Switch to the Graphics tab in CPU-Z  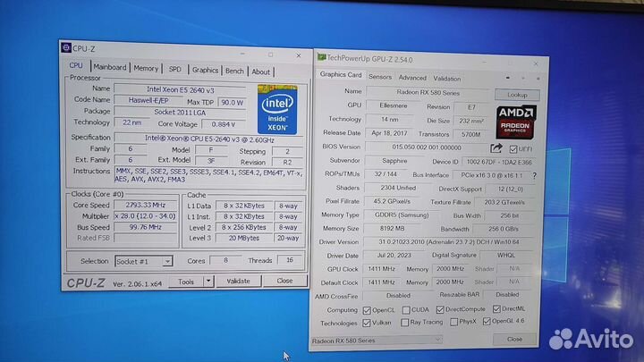205,70
